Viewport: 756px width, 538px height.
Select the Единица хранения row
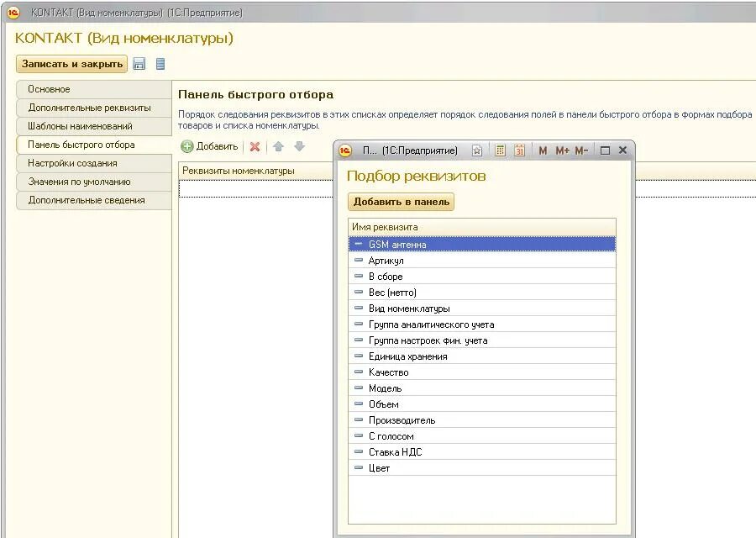tap(481, 356)
